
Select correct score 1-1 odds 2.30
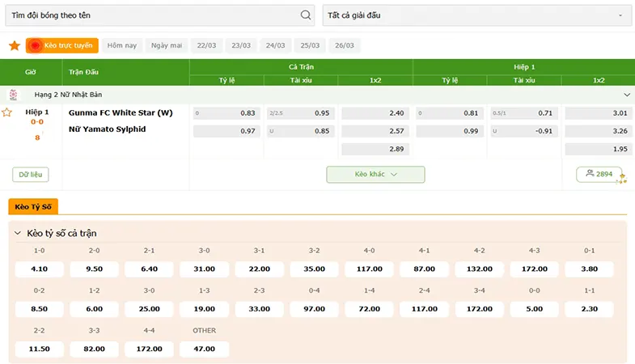[589, 309]
